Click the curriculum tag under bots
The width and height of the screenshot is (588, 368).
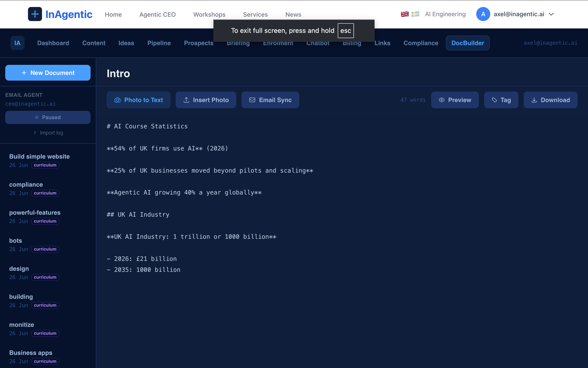coord(45,249)
